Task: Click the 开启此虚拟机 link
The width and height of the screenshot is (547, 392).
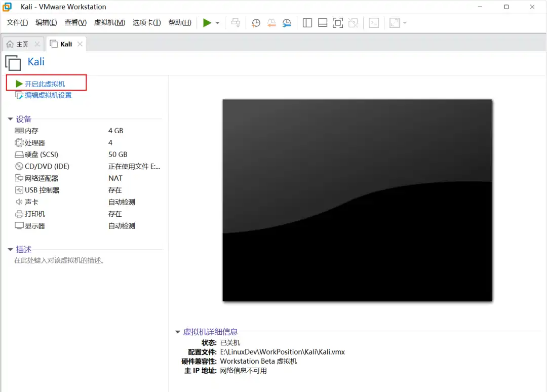Action: (45, 84)
